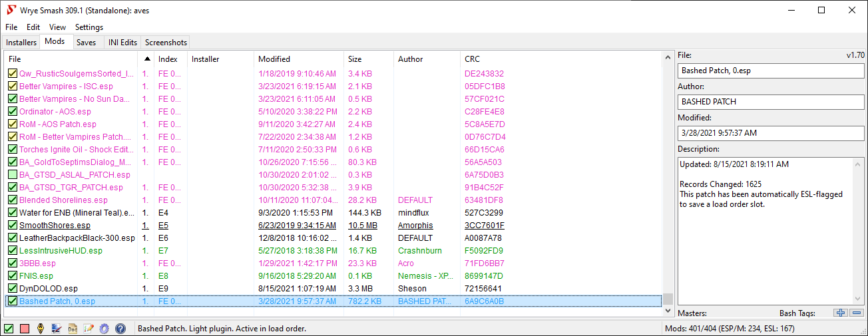Image resolution: width=868 pixels, height=336 pixels.
Task: Open the Edit menu
Action: pyautogui.click(x=33, y=27)
